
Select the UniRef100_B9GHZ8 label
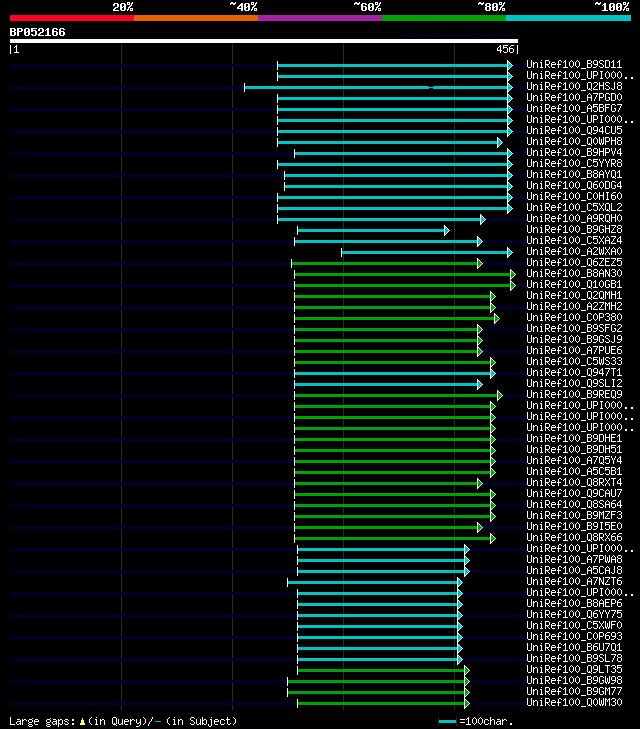click(574, 229)
